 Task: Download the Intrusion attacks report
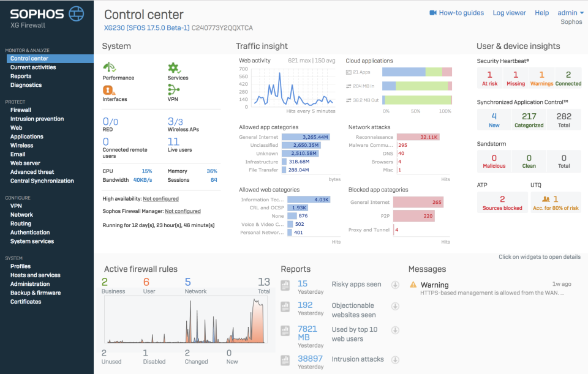tap(395, 360)
